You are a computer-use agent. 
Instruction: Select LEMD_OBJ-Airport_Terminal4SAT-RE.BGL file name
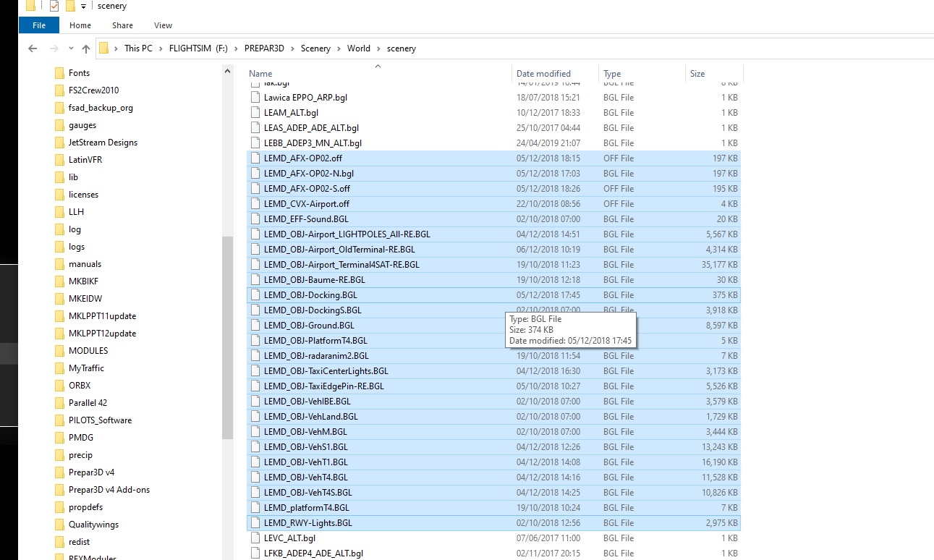[341, 265]
